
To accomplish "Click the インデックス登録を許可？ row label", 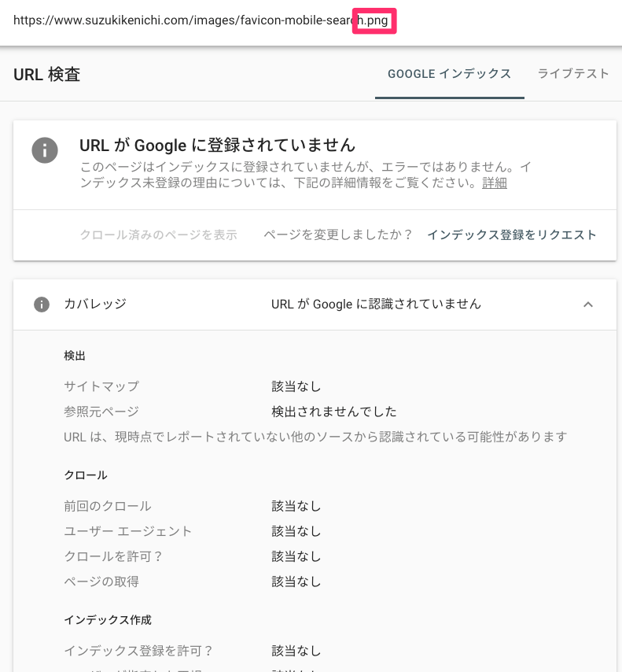I will (138, 651).
